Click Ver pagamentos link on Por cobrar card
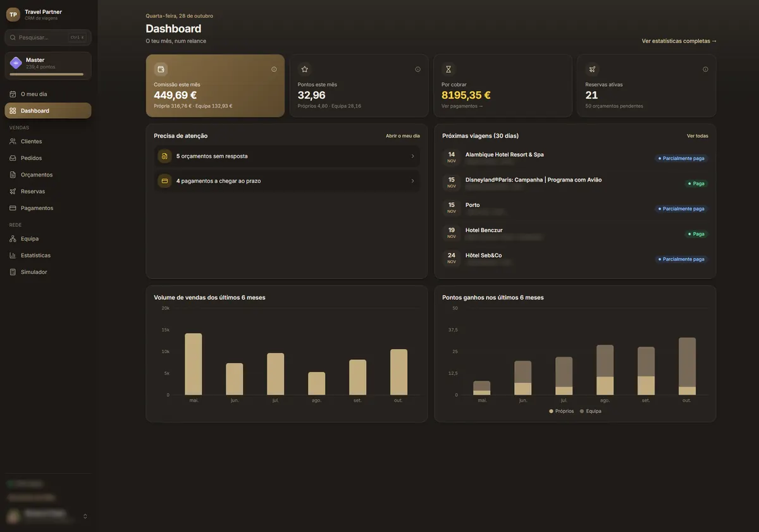The width and height of the screenshot is (759, 532). pyautogui.click(x=462, y=106)
